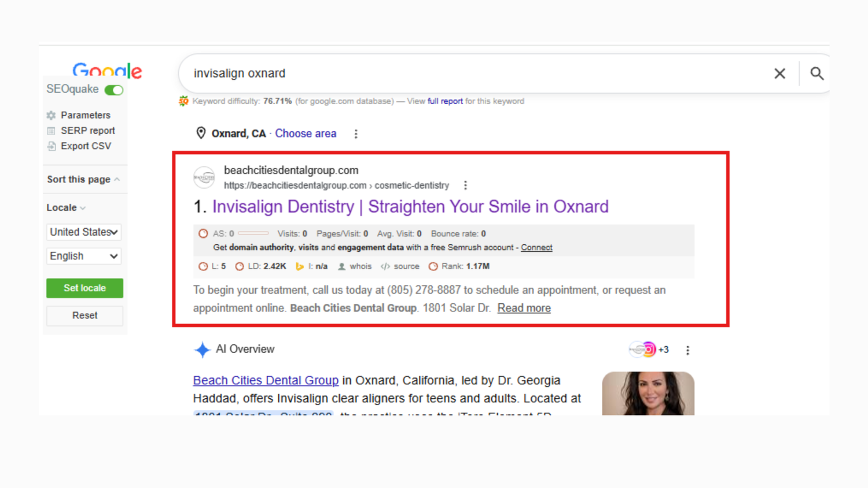Click the Avg. Visit: 0 metric
This screenshot has width=868, height=488.
[399, 234]
